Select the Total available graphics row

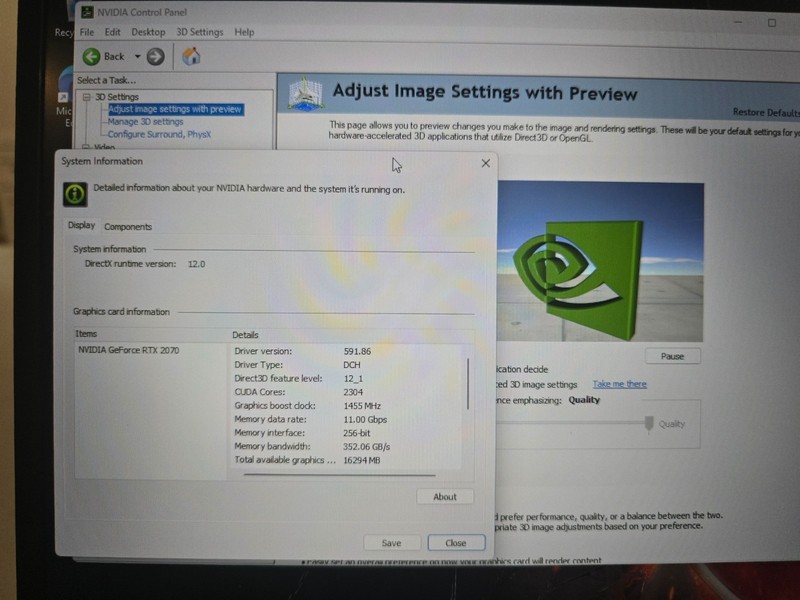(x=347, y=460)
